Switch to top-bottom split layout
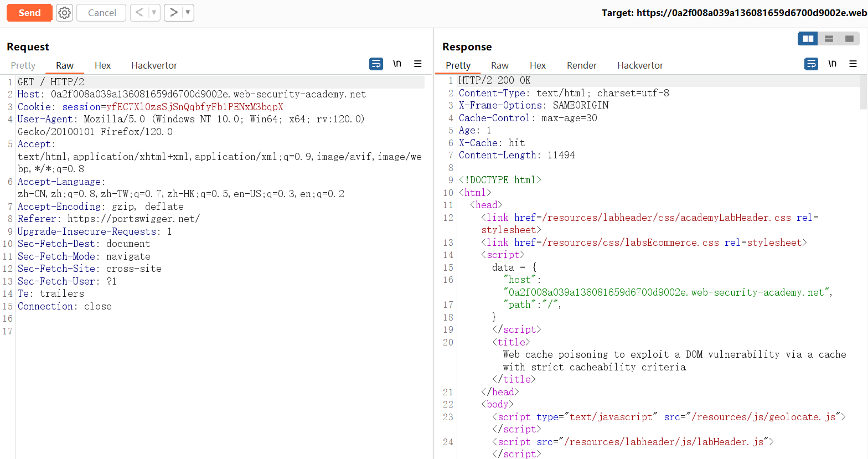This screenshot has width=868, height=459. 829,39
